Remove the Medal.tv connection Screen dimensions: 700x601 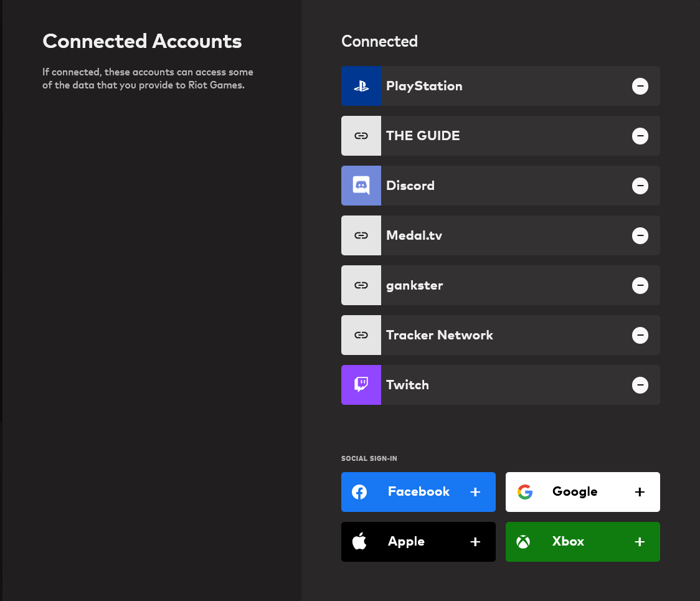coord(640,235)
